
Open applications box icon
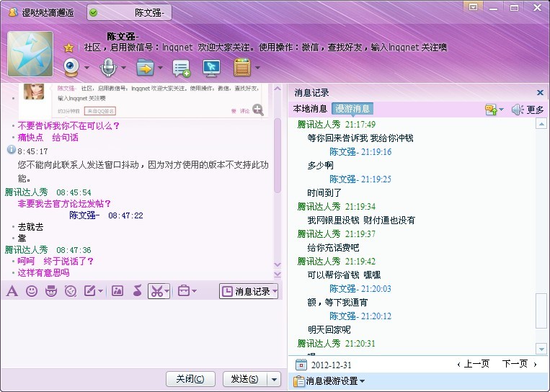[x=242, y=67]
